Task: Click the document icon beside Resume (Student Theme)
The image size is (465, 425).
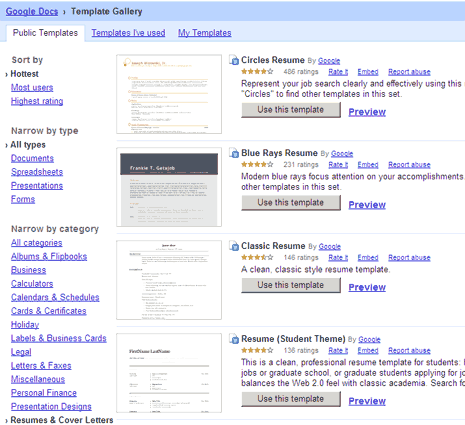Action: click(x=234, y=339)
